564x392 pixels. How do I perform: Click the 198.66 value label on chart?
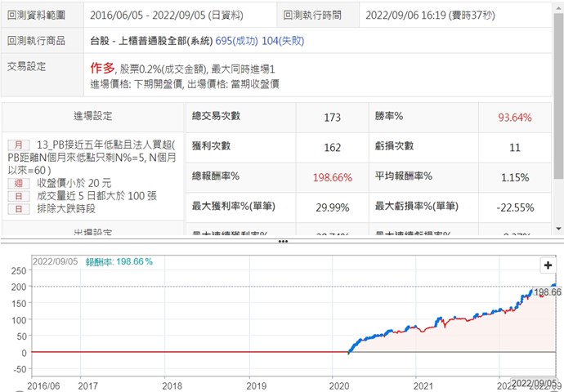[547, 292]
